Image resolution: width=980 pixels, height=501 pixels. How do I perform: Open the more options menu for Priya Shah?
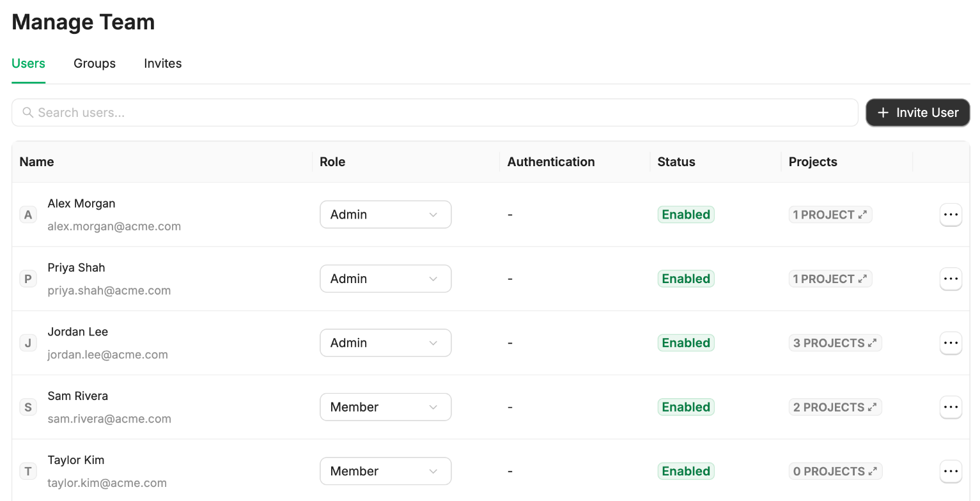coord(951,279)
